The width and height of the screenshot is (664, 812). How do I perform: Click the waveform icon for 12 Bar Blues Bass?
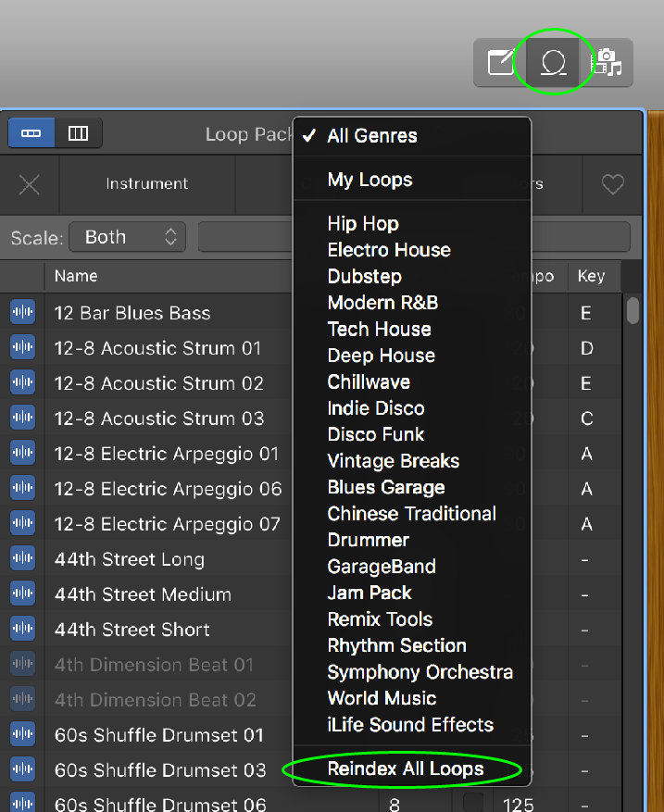(22, 313)
